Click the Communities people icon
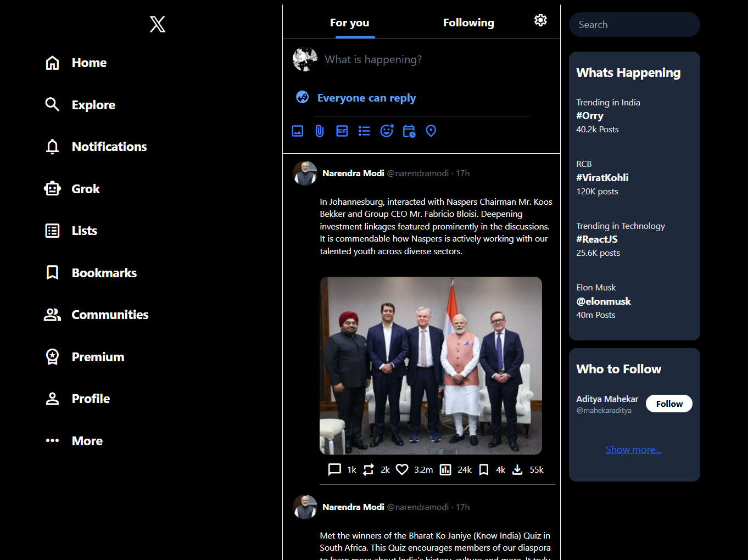This screenshot has width=748, height=560. 52,315
